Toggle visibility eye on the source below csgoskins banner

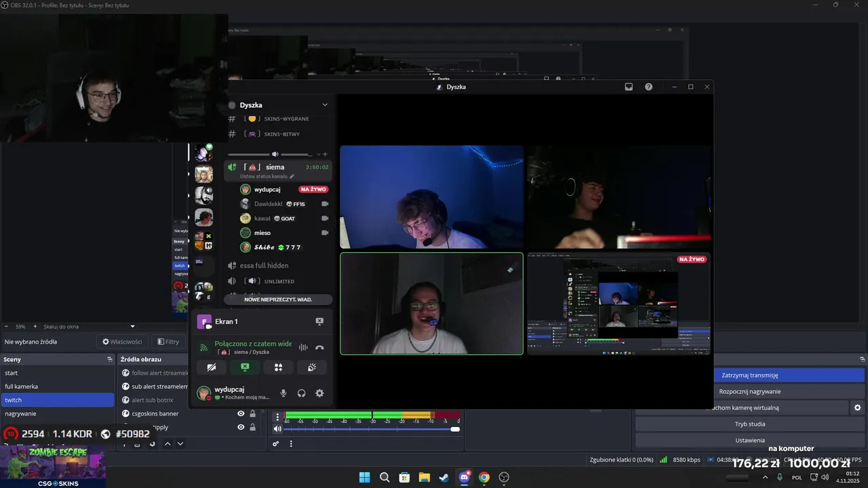[241, 427]
